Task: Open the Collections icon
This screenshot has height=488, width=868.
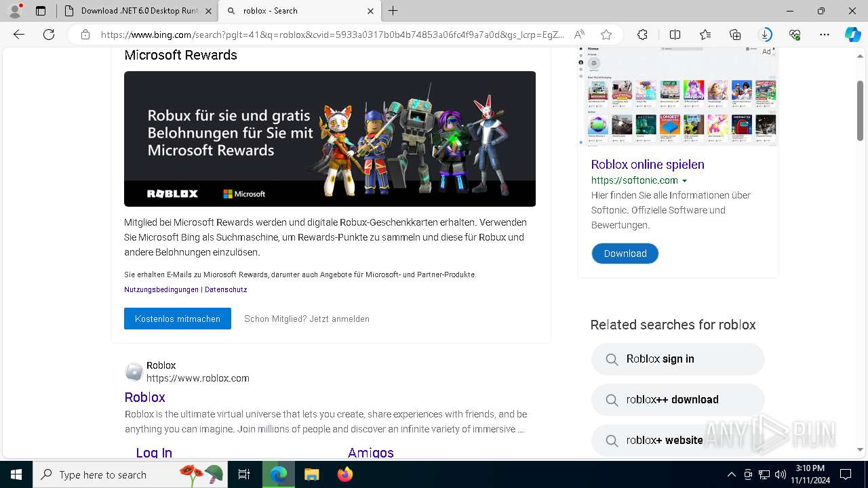Action: (735, 35)
